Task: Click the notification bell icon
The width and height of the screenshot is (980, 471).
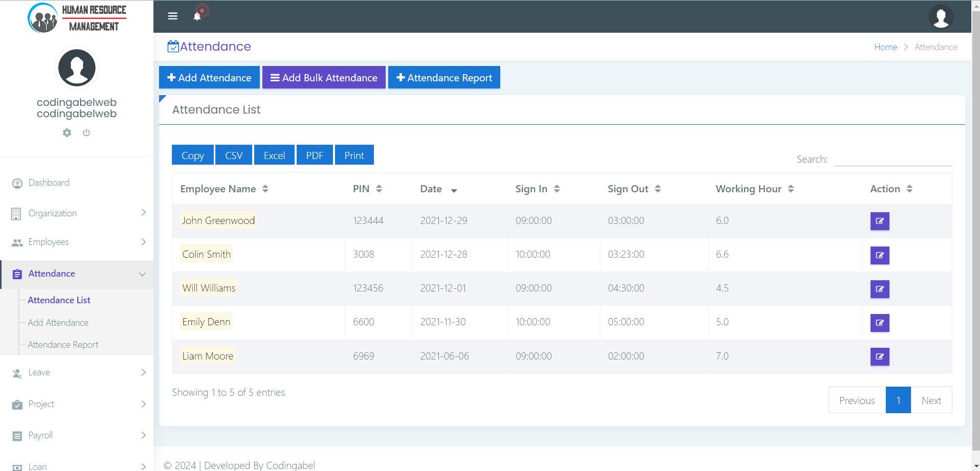Action: 197,16
